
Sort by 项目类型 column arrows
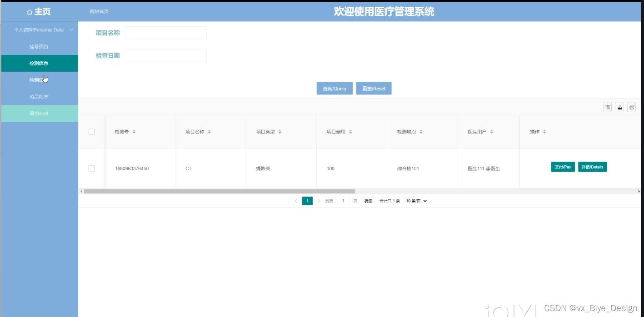click(x=280, y=132)
